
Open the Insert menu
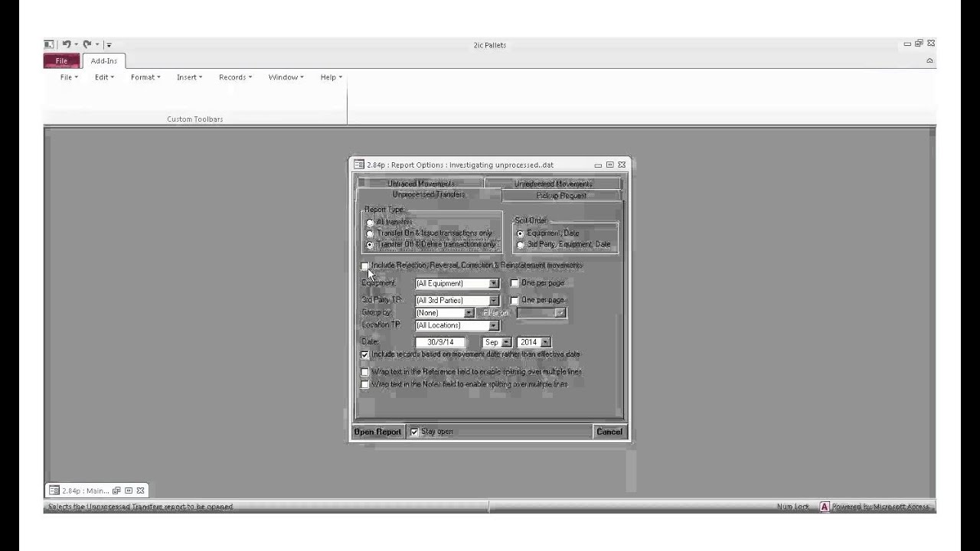coord(189,77)
